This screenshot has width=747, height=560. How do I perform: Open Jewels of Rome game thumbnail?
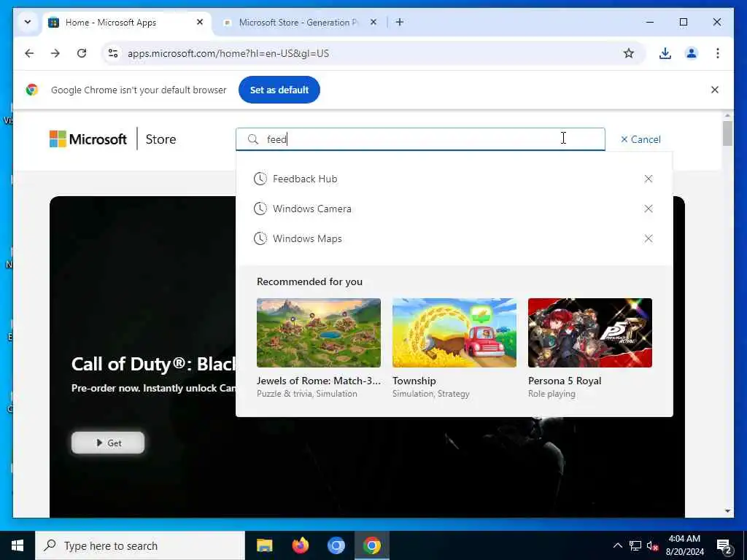tap(319, 332)
